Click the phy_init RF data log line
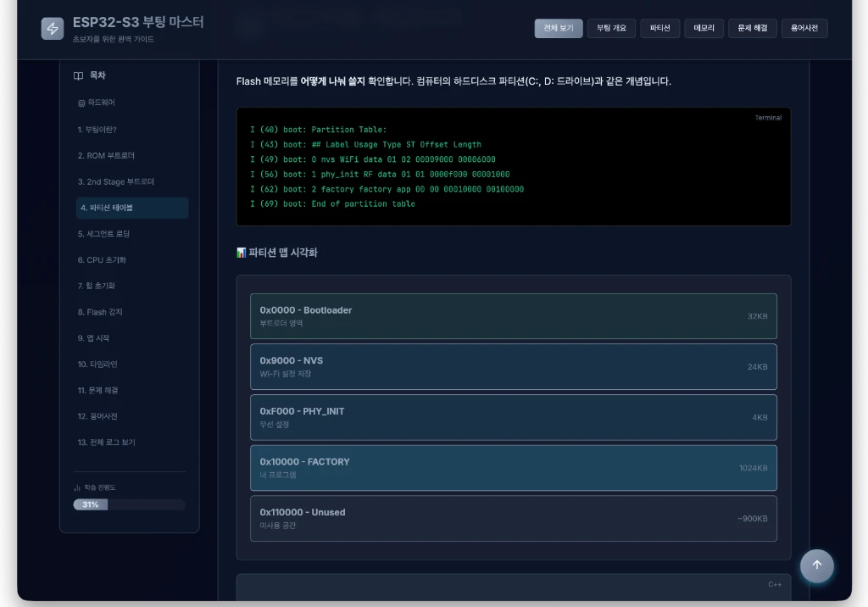The image size is (868, 607). pyautogui.click(x=380, y=175)
